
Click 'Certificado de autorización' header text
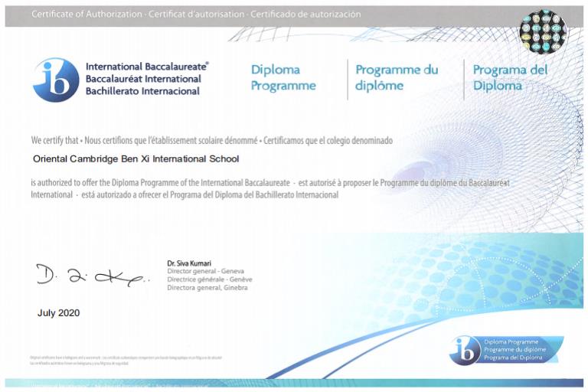pyautogui.click(x=305, y=15)
